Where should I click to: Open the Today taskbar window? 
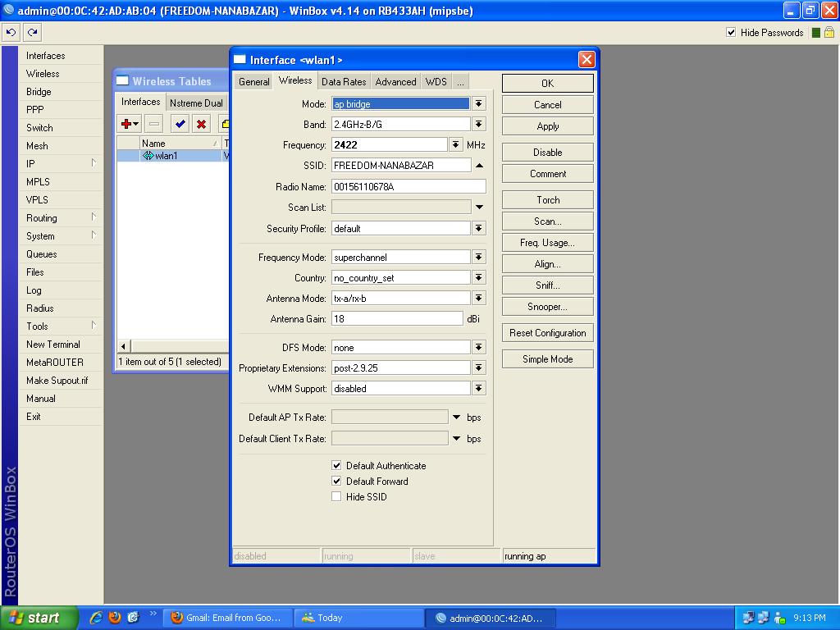tap(359, 618)
